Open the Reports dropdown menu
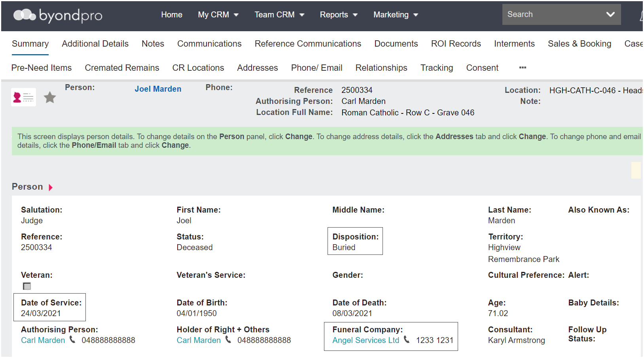The width and height of the screenshot is (644, 358). [339, 15]
